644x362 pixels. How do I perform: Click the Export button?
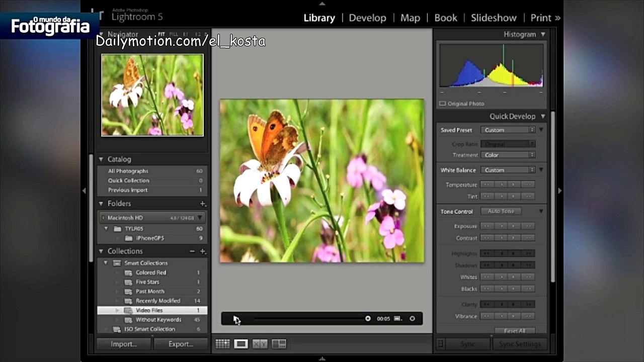(181, 344)
